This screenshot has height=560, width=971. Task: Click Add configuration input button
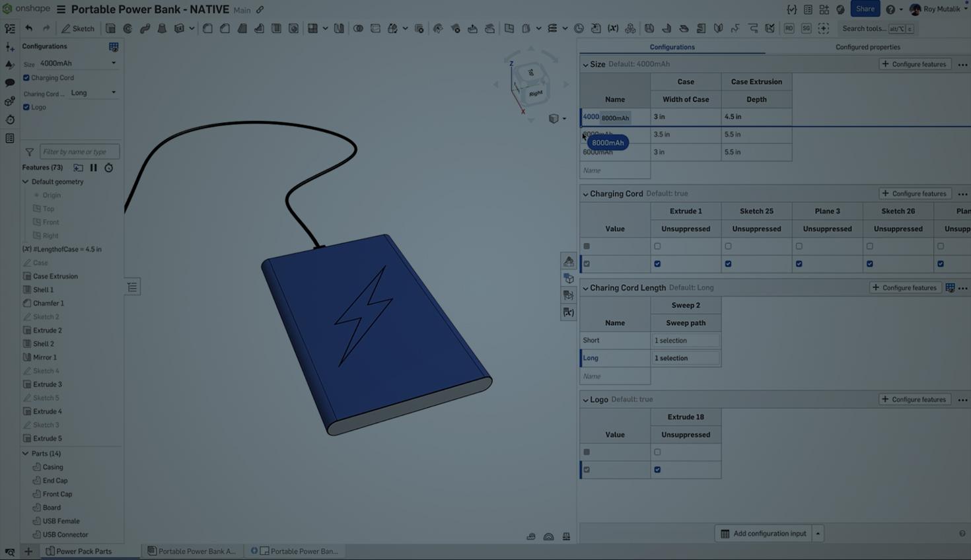click(x=769, y=534)
